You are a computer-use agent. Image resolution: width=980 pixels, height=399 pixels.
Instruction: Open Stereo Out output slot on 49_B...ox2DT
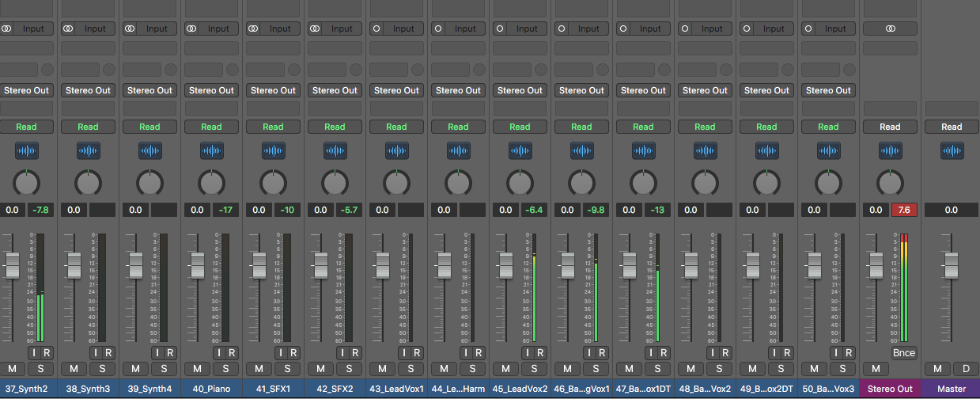pos(766,90)
